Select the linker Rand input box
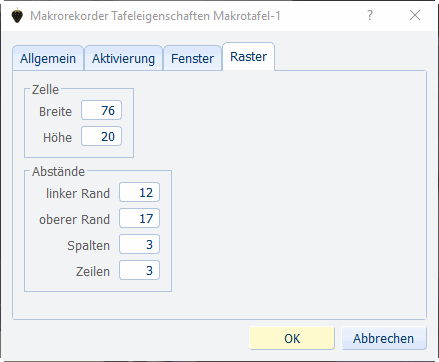439x362 pixels. 139,192
